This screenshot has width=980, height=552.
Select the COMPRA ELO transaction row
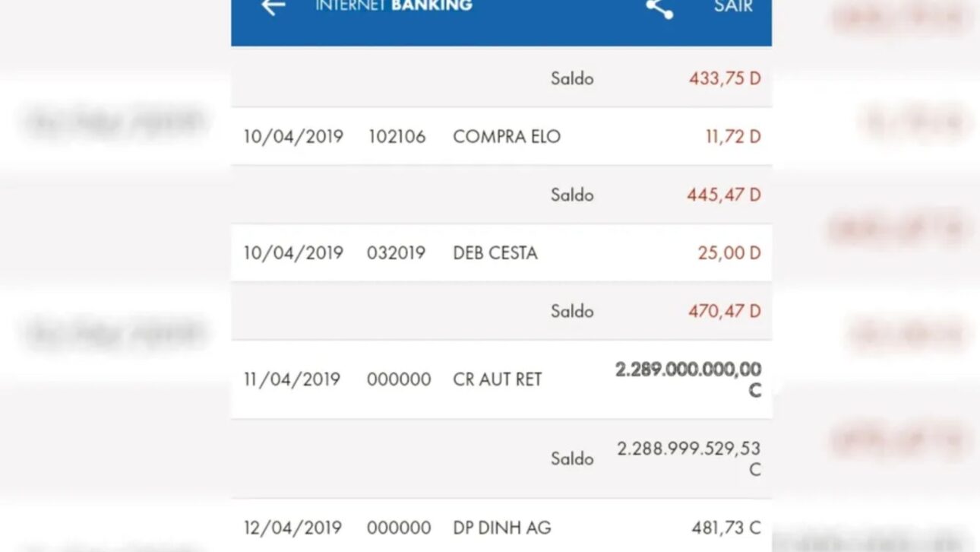click(501, 136)
